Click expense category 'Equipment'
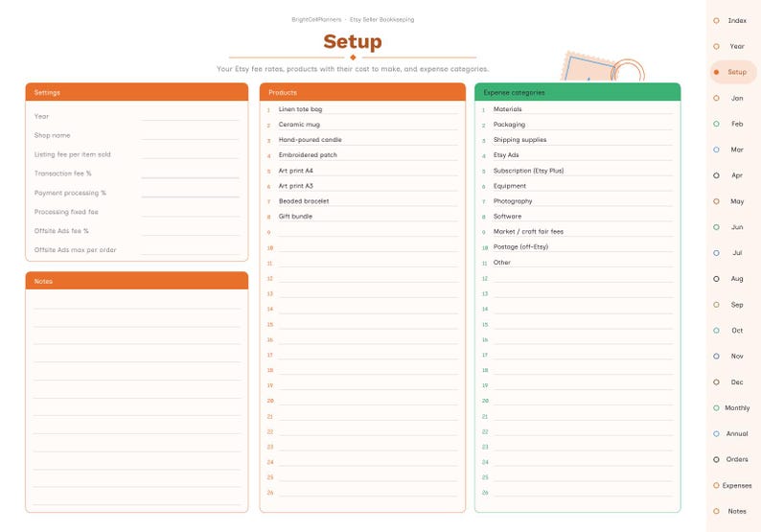Viewport: 761px width, 532px height. 577,186
